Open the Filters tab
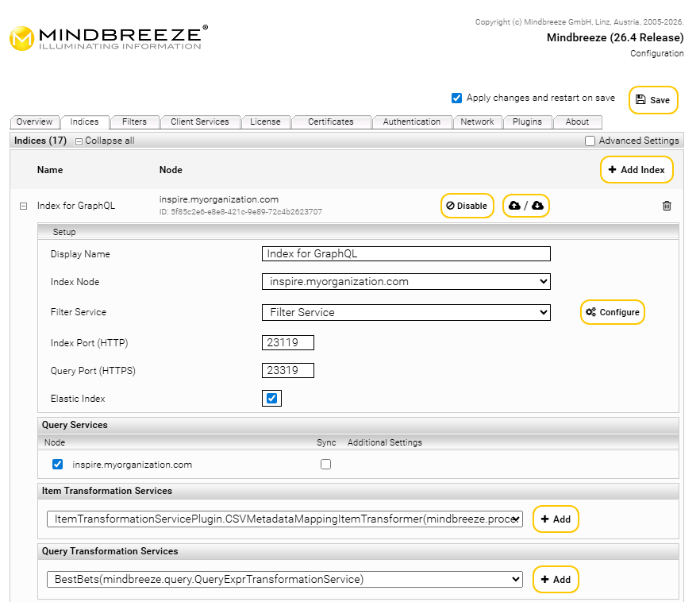 (134, 122)
